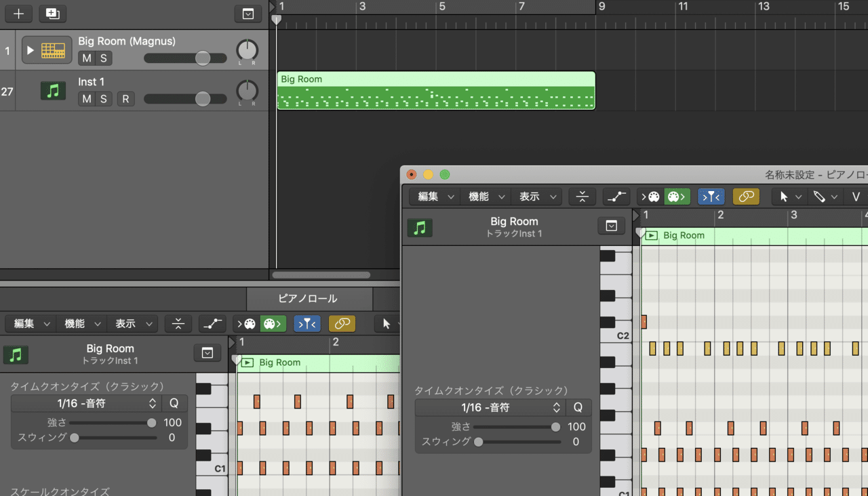Click the green note icon on the Inst 1 track
The width and height of the screenshot is (868, 496).
[x=53, y=90]
